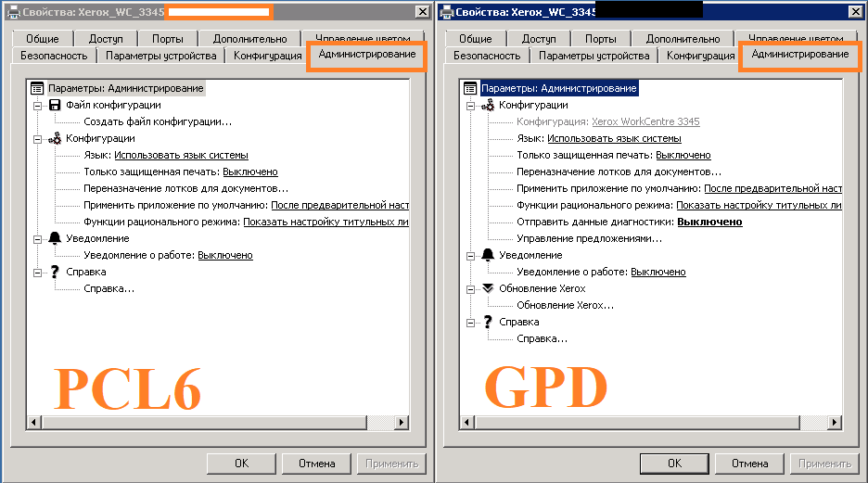Image resolution: width=868 pixels, height=483 pixels.
Task: Click the bell Уведомление icon in PCL6 window
Action: [x=54, y=238]
